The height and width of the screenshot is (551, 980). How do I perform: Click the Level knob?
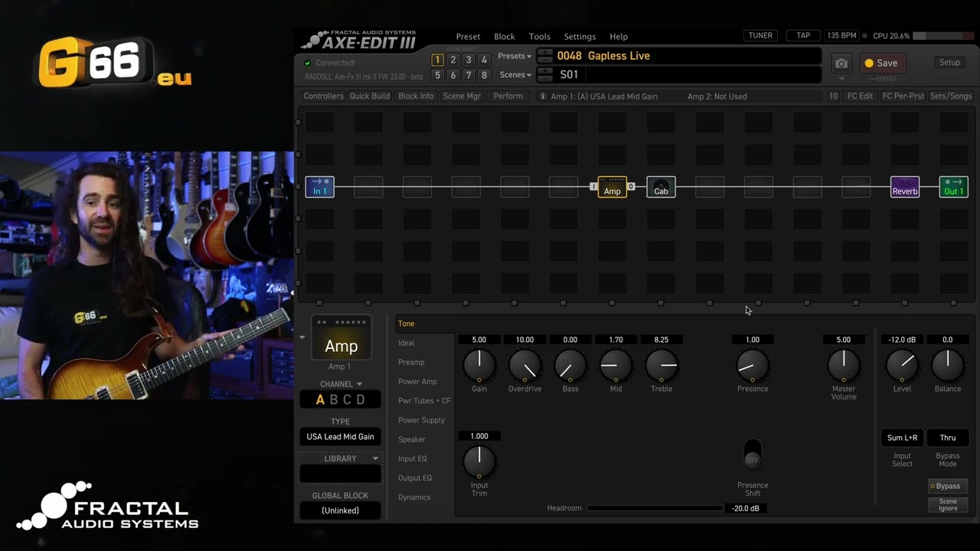[x=902, y=365]
